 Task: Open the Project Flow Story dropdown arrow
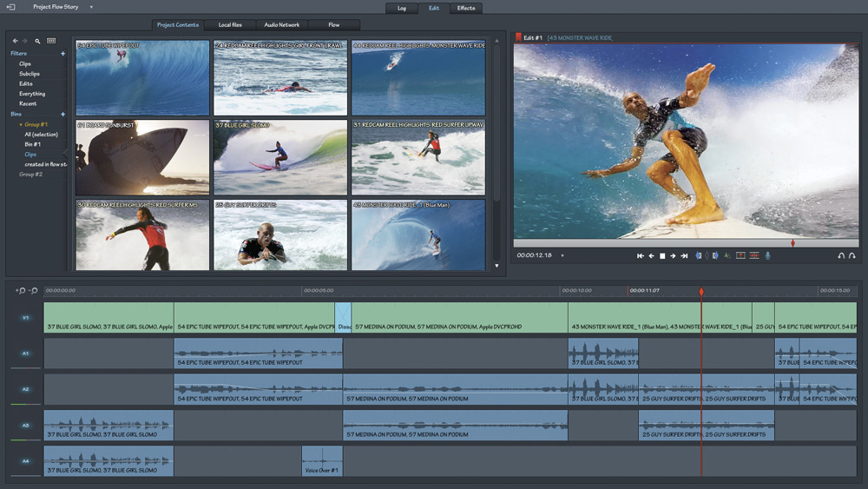pos(91,7)
